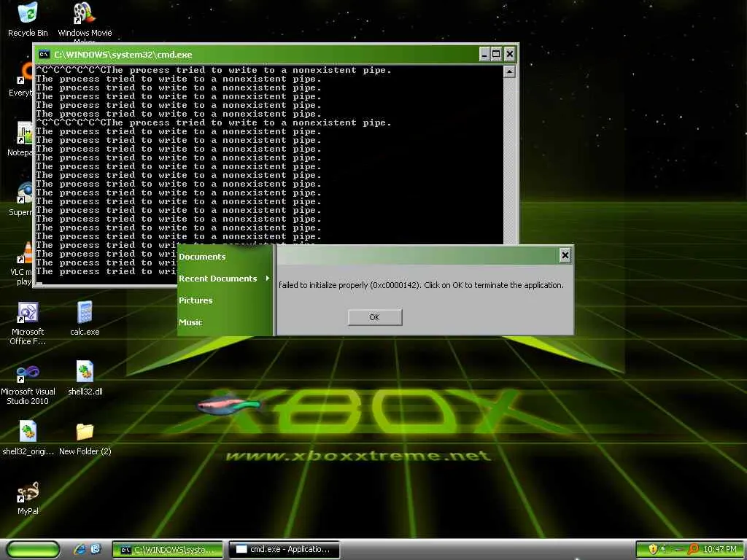This screenshot has width=747, height=560.
Task: Click the second quick launch icon
Action: click(96, 549)
